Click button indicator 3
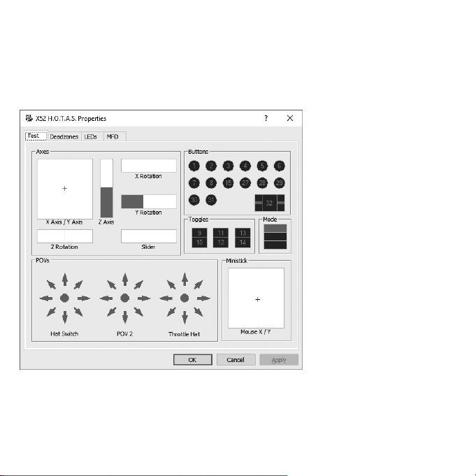Viewport: 476px width, 476px height. click(228, 166)
